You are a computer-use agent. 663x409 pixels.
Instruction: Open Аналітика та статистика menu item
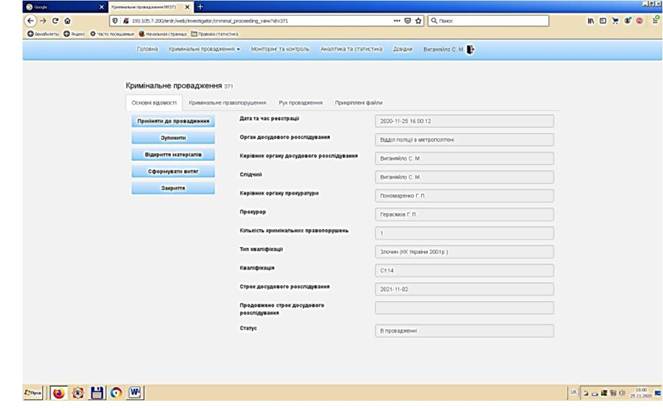click(x=351, y=49)
